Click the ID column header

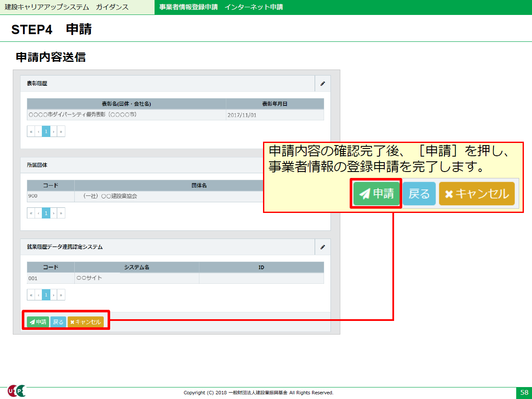tap(261, 267)
